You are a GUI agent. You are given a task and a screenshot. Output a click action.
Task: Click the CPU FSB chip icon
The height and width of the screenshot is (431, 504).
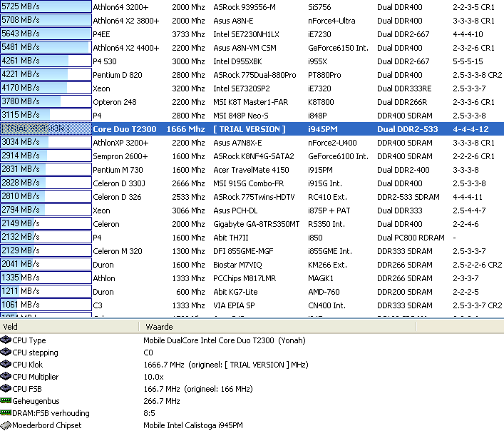point(6,388)
